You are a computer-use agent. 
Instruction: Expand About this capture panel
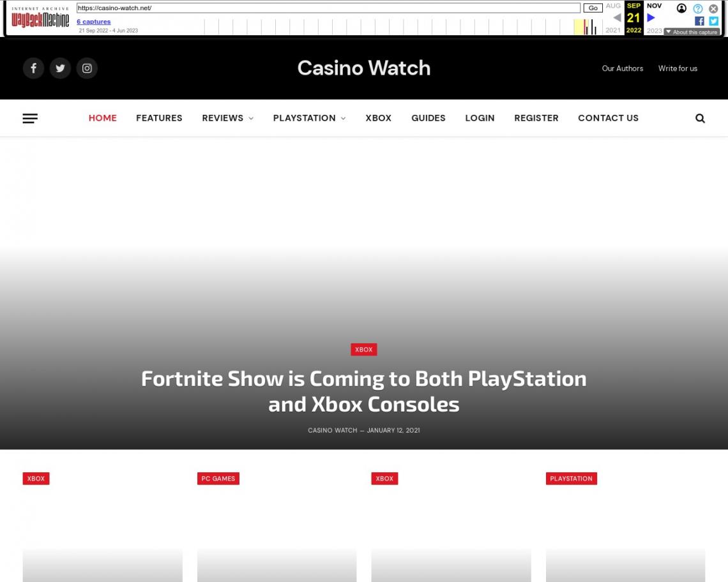[x=692, y=32]
